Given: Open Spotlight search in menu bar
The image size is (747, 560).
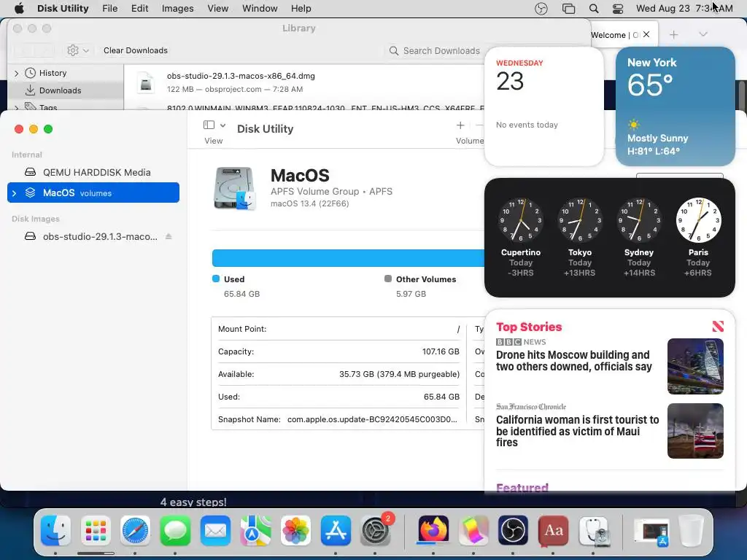Looking at the screenshot, I should pos(594,9).
